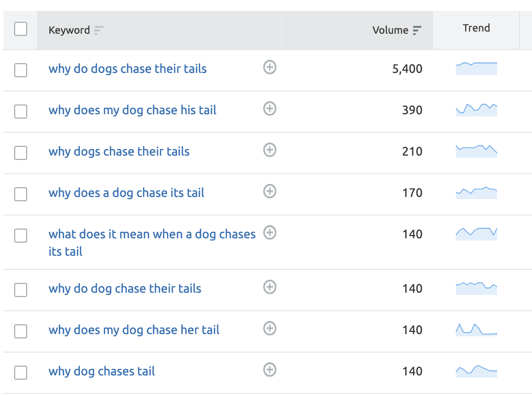Select checkbox for 'why dog chases tail' row

[x=21, y=372]
